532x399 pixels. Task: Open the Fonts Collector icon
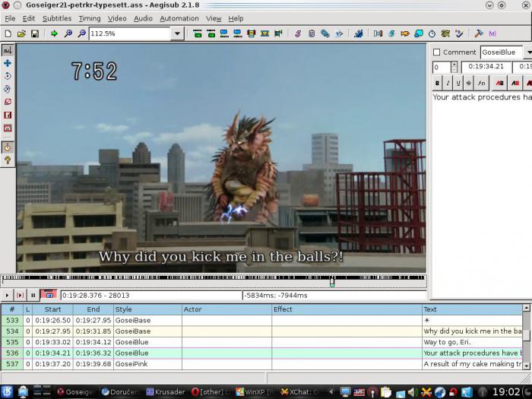[x=339, y=33]
